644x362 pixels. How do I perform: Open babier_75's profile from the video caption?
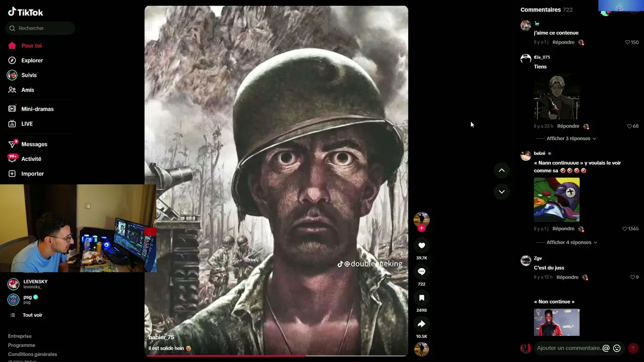(162, 337)
